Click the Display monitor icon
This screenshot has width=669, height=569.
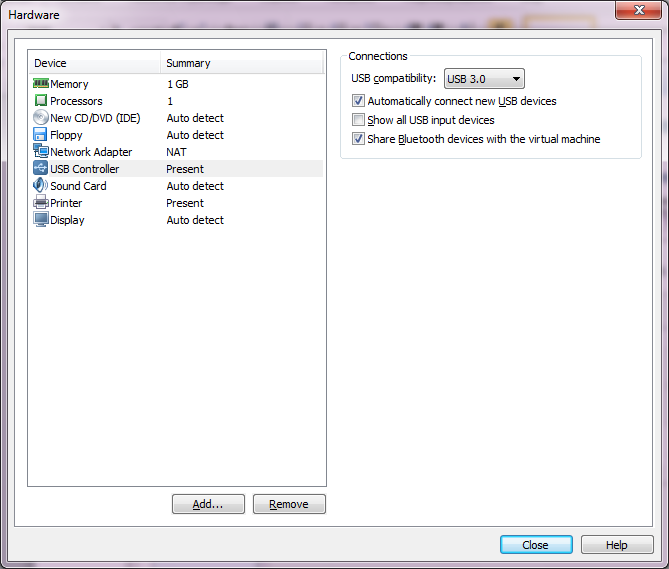[x=41, y=220]
